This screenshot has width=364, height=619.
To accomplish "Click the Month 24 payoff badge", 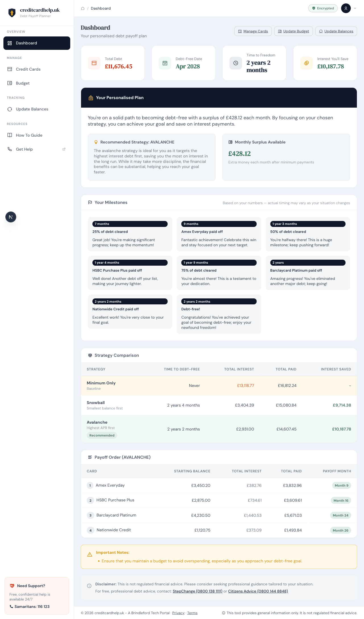I will coord(340,515).
